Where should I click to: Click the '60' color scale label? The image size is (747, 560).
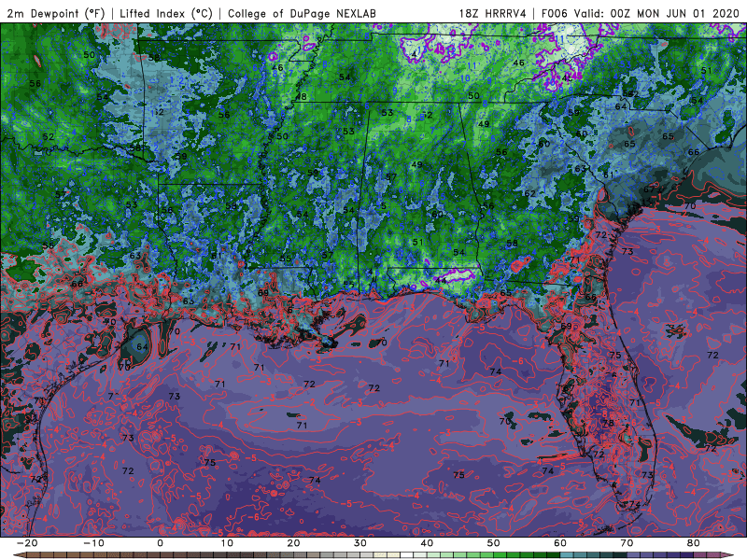[x=560, y=543]
